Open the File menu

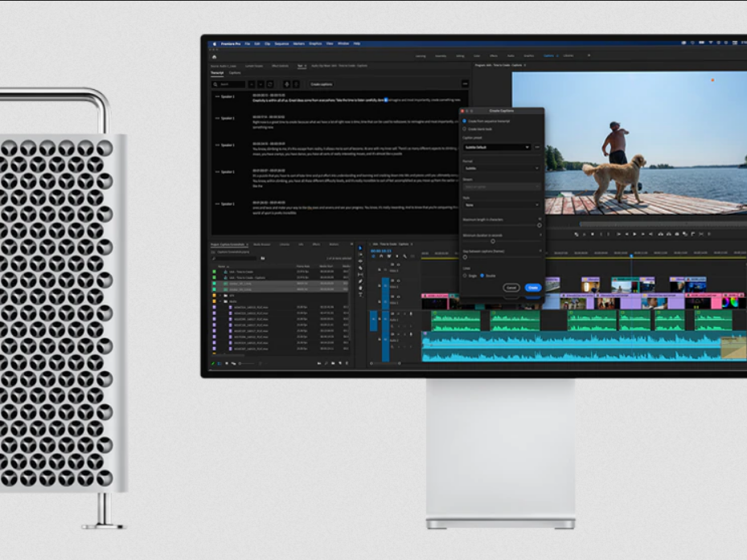[247, 44]
